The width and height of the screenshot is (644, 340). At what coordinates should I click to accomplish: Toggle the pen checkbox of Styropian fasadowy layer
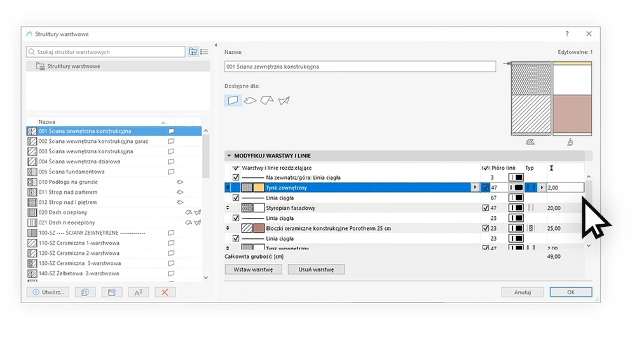tap(486, 208)
